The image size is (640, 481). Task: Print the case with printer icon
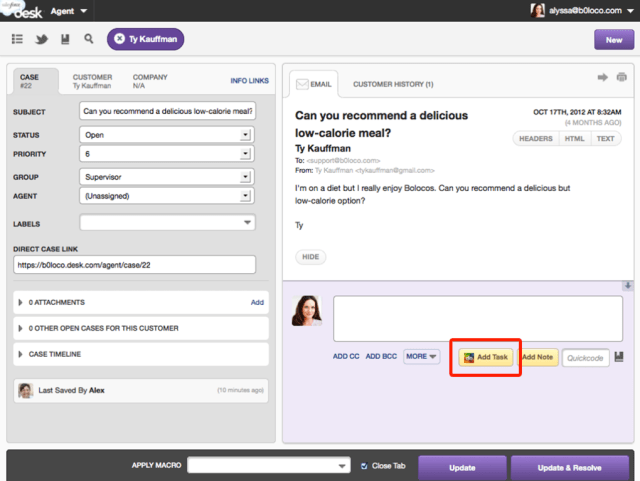tap(622, 77)
